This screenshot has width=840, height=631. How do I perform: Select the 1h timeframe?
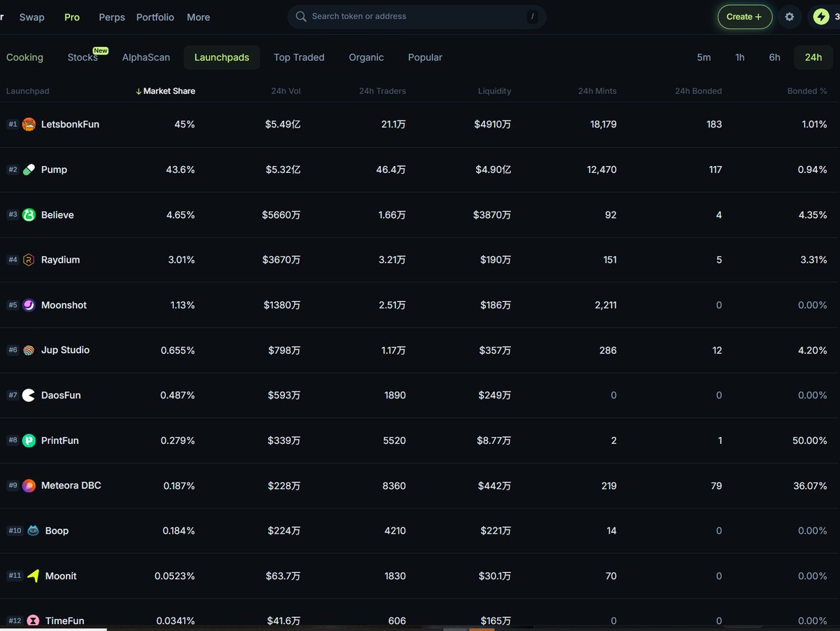pyautogui.click(x=740, y=57)
